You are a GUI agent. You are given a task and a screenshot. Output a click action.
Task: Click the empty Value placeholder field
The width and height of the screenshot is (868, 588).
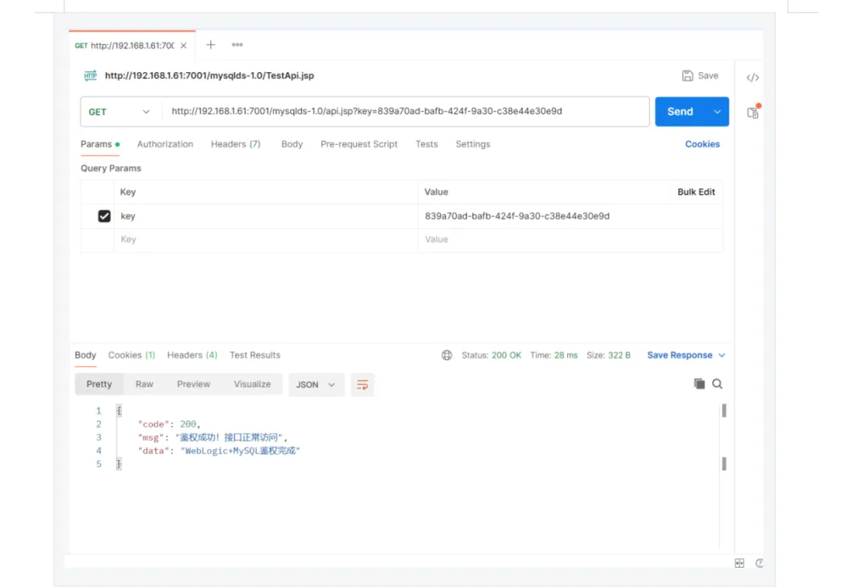(x=570, y=240)
